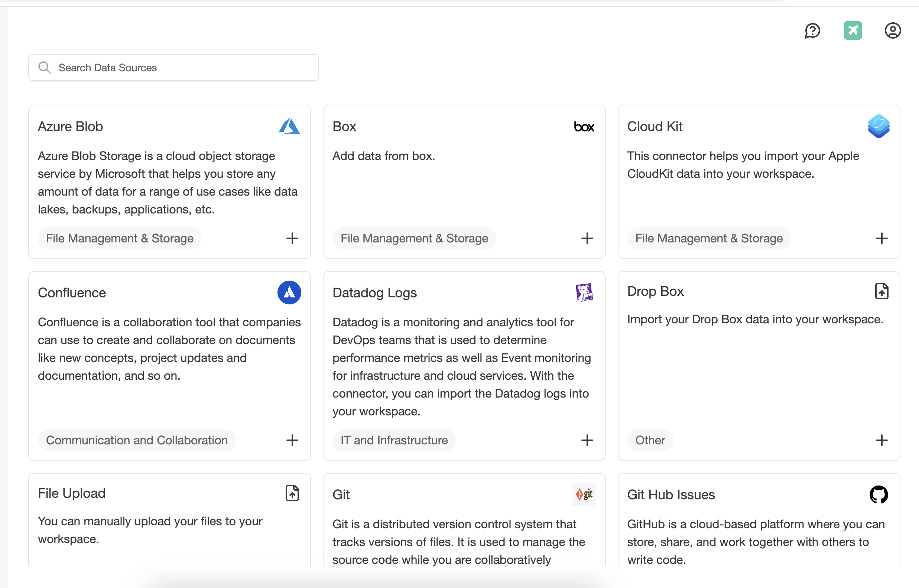Open the Confluence card title

[72, 293]
